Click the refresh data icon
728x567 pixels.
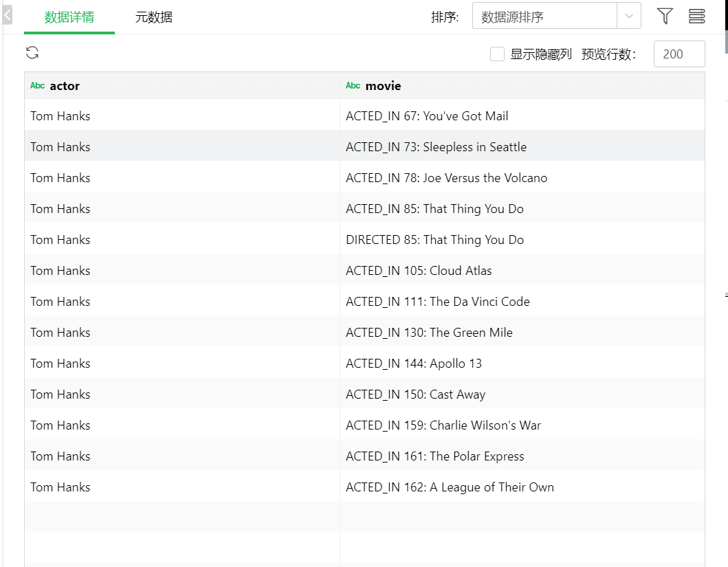(32, 52)
